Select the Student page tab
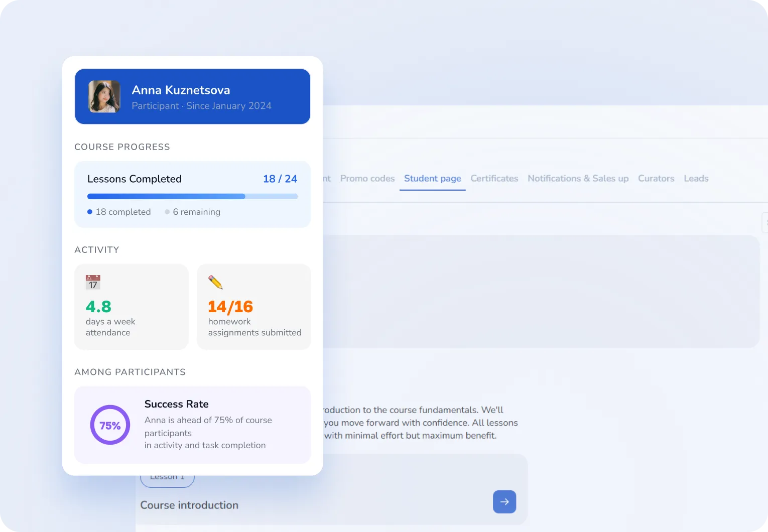The height and width of the screenshot is (532, 768). click(432, 179)
